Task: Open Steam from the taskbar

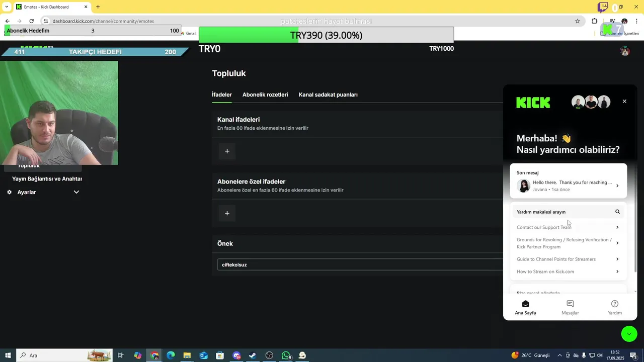Action: (253, 355)
